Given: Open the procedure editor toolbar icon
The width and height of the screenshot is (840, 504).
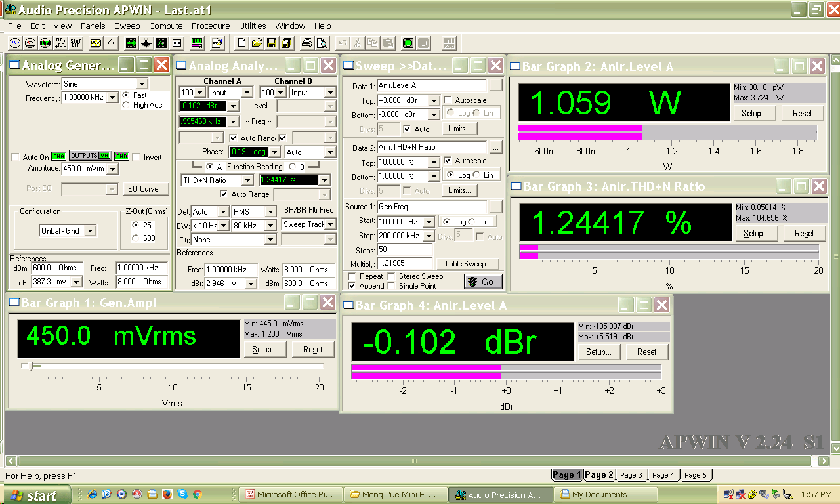Looking at the screenshot, I should tap(217, 43).
